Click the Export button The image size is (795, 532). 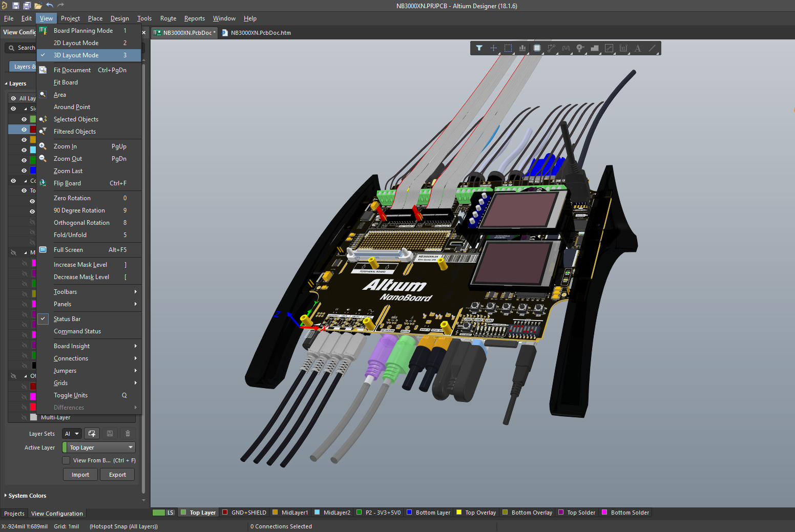tap(117, 475)
